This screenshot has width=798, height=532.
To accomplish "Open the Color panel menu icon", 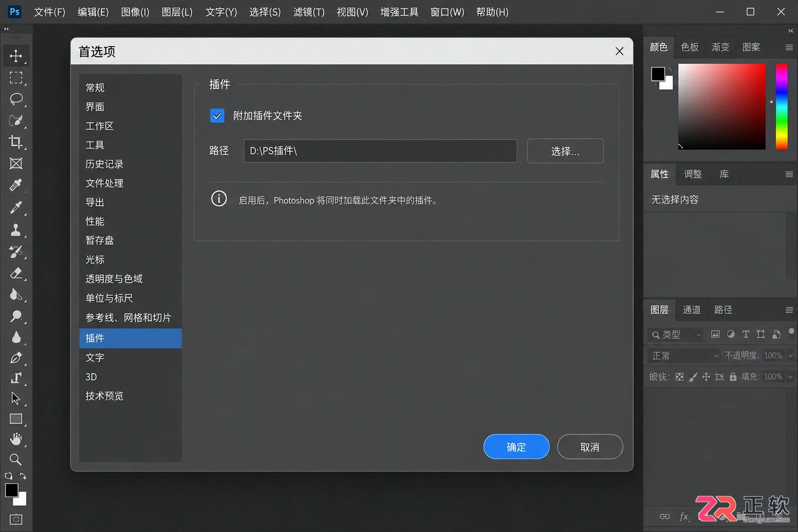I will coord(789,47).
